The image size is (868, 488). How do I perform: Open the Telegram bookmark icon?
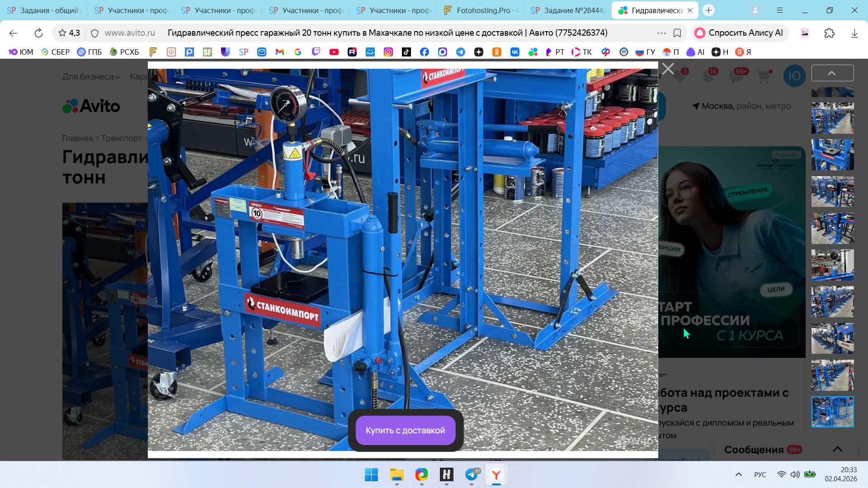(460, 52)
